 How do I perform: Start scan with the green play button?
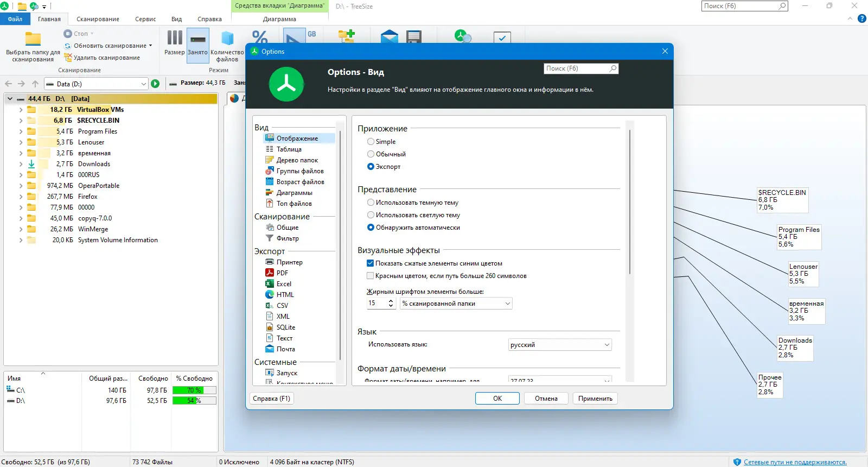(x=155, y=84)
